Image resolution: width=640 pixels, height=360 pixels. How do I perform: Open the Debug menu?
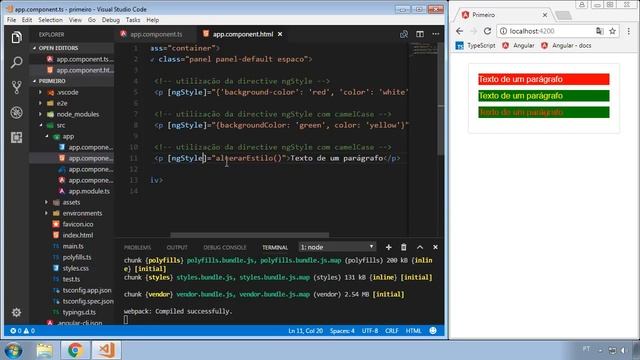111,20
